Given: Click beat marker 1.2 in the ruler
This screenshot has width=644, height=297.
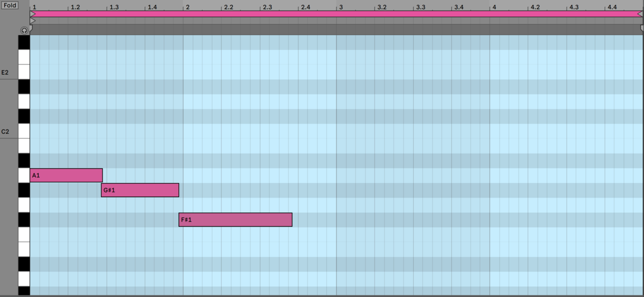Looking at the screenshot, I should [x=76, y=8].
